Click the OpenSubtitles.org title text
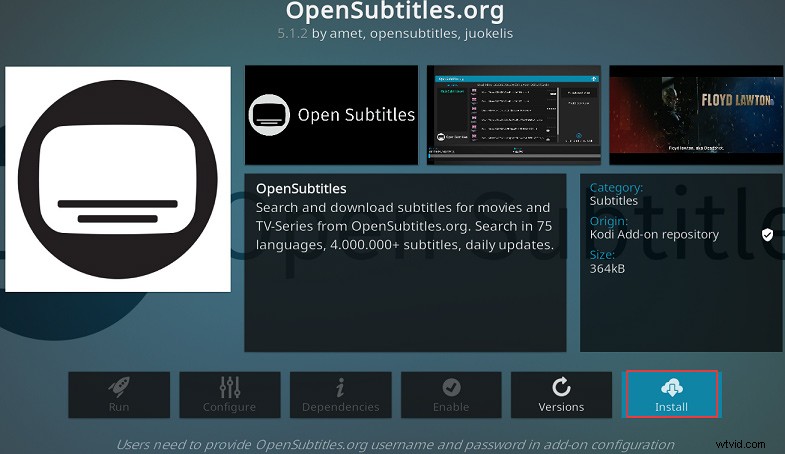This screenshot has height=454, width=785. [395, 11]
